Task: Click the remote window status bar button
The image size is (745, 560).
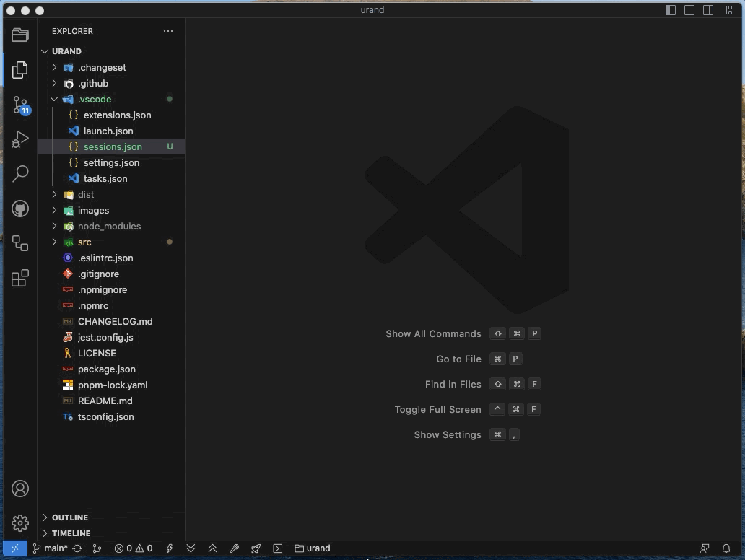Action: point(14,548)
